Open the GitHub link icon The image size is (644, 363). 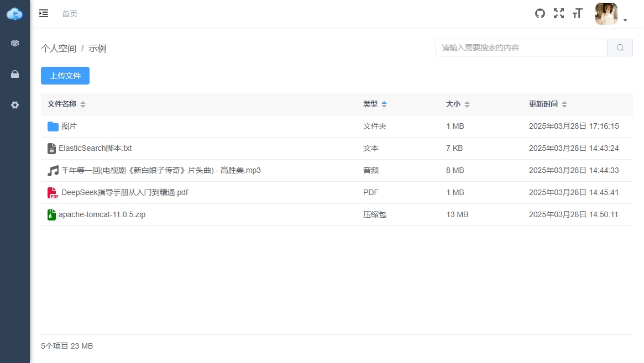(540, 14)
